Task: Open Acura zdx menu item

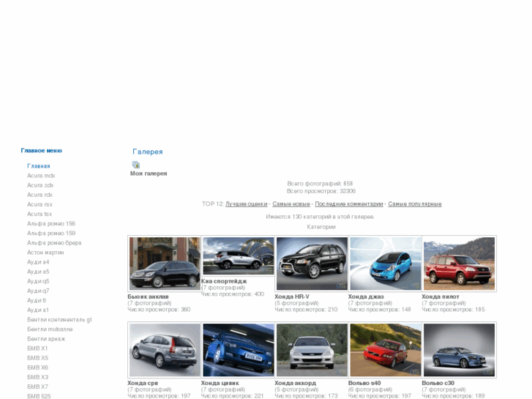Action: [40, 185]
